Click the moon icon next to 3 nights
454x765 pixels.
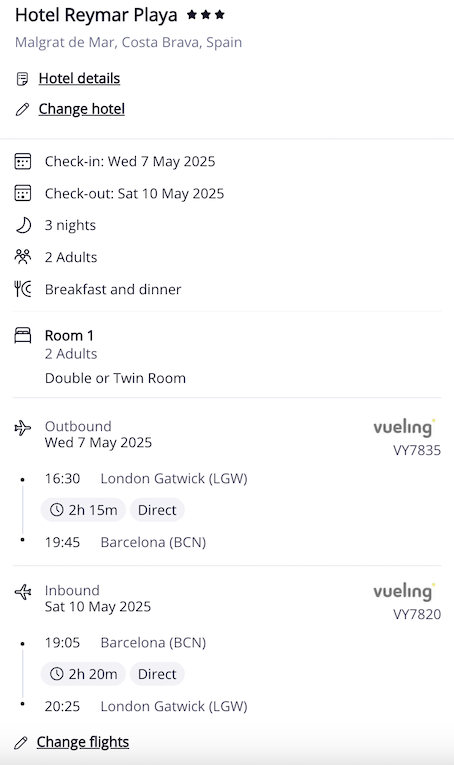(23, 225)
